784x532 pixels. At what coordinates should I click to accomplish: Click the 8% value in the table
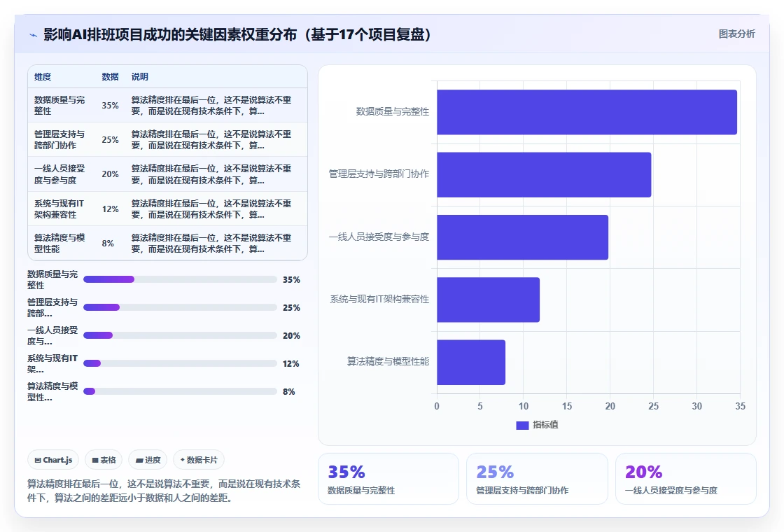click(x=108, y=243)
